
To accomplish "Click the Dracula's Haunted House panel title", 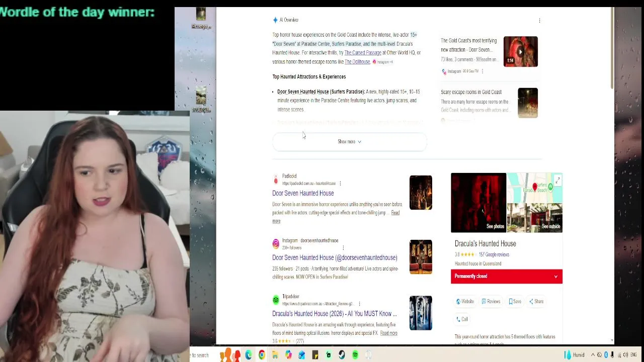I will 485,244.
